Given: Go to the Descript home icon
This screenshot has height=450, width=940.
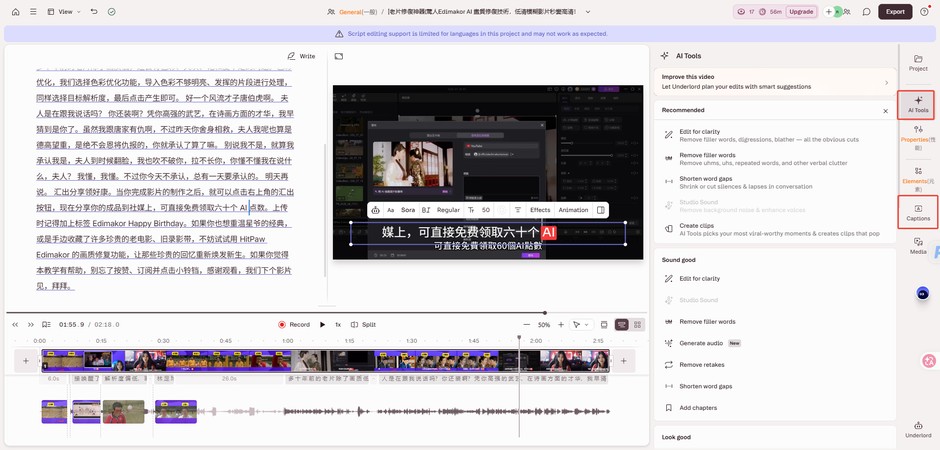Looking at the screenshot, I should click(16, 11).
